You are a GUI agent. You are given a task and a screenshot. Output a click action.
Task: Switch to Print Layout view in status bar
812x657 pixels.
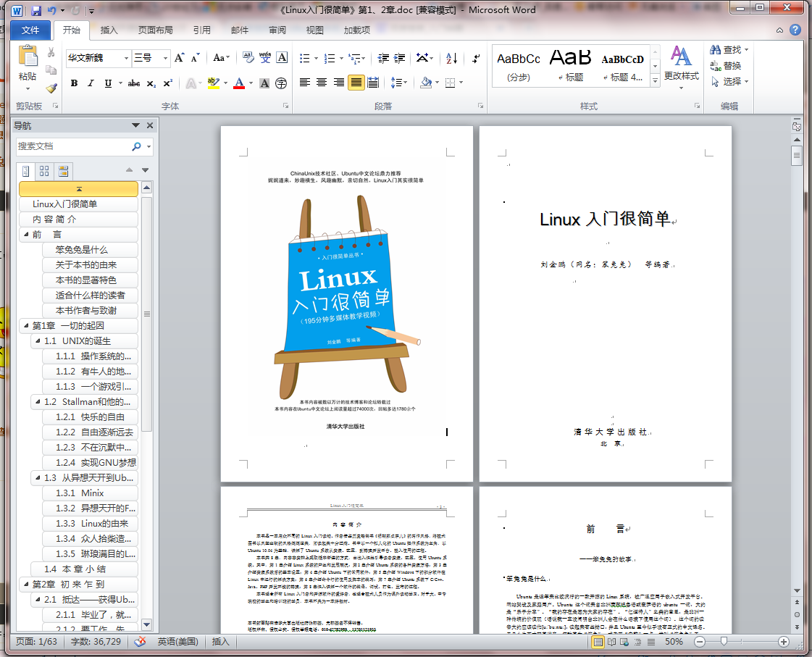[x=598, y=642]
